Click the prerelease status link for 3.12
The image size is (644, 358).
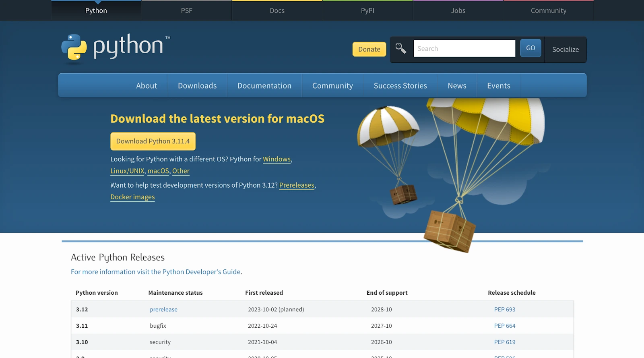tap(163, 309)
